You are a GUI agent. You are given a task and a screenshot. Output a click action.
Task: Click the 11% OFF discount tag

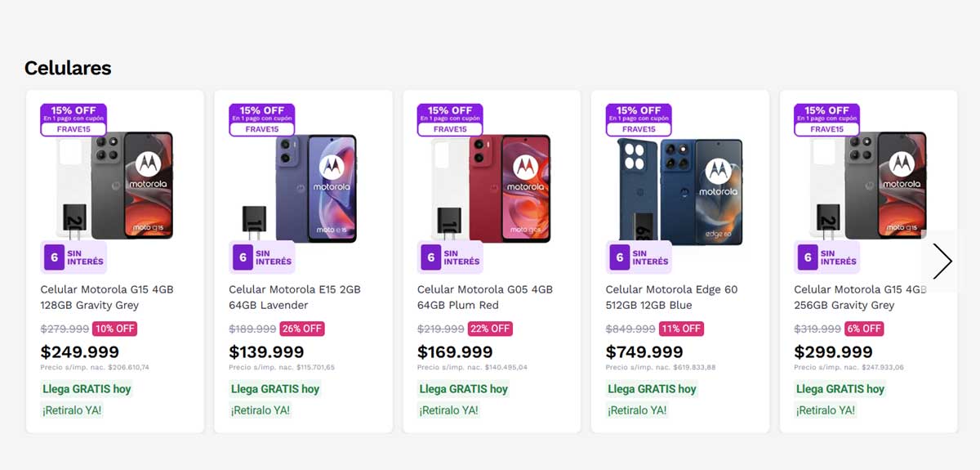tap(680, 329)
